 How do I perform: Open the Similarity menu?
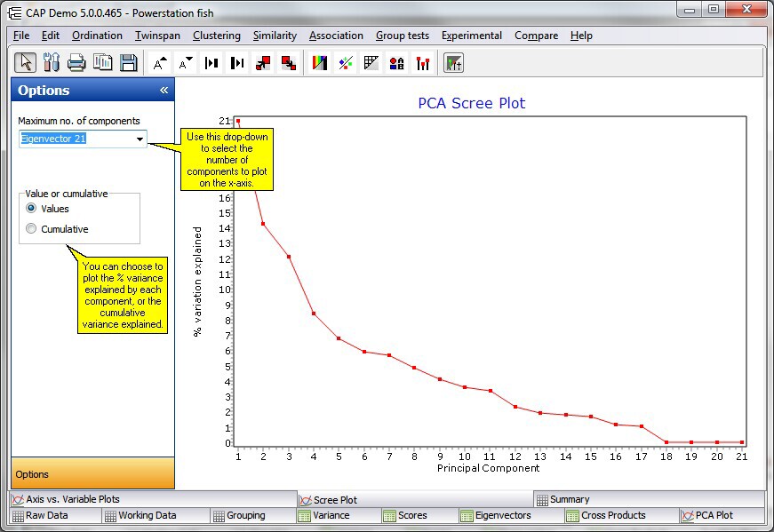275,36
